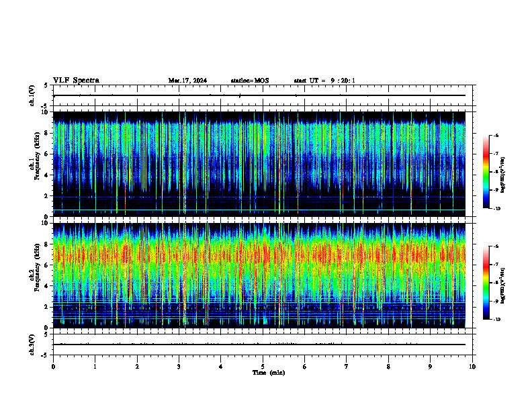Click the time axis tick label '4'
The width and height of the screenshot is (532, 411).
(x=221, y=367)
